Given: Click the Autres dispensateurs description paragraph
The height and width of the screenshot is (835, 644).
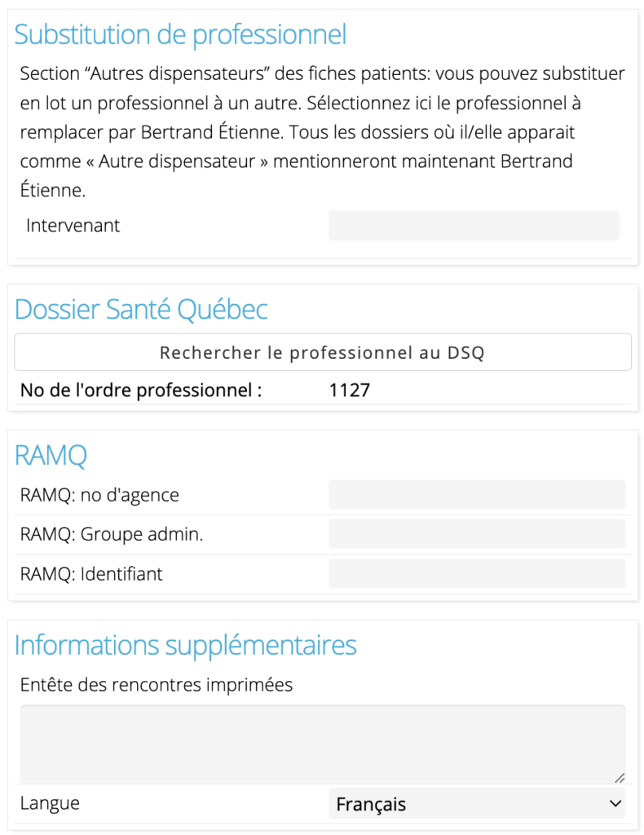Looking at the screenshot, I should point(323,131).
